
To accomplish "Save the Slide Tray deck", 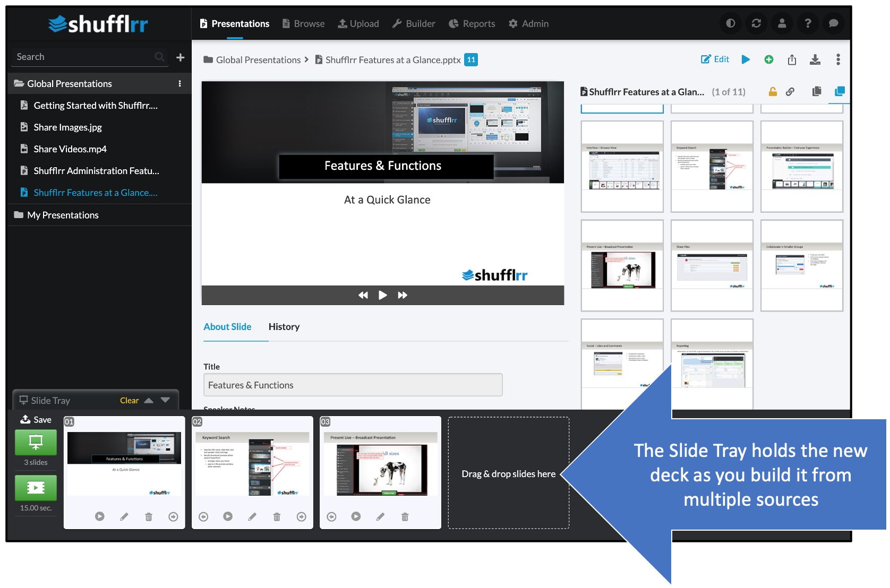I will point(36,420).
